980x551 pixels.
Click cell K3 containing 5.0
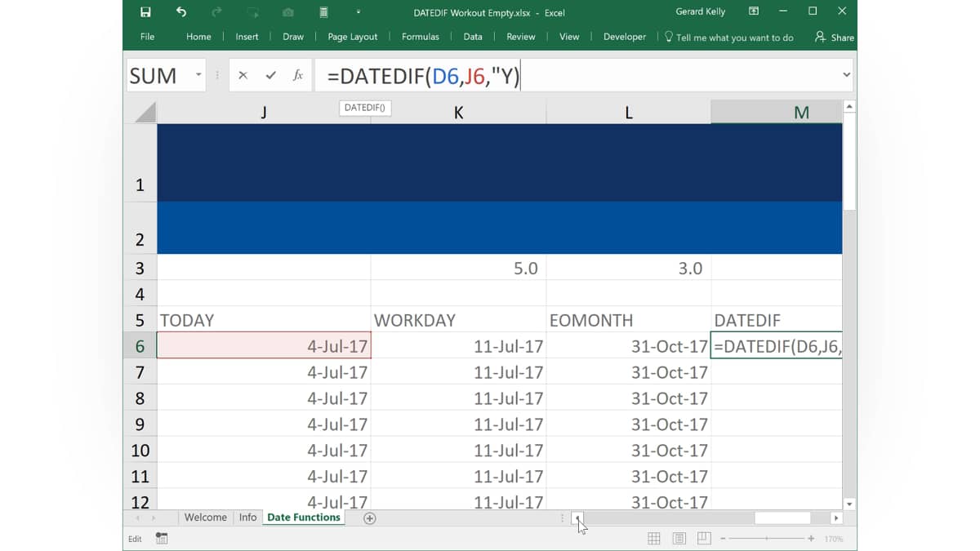(x=458, y=268)
